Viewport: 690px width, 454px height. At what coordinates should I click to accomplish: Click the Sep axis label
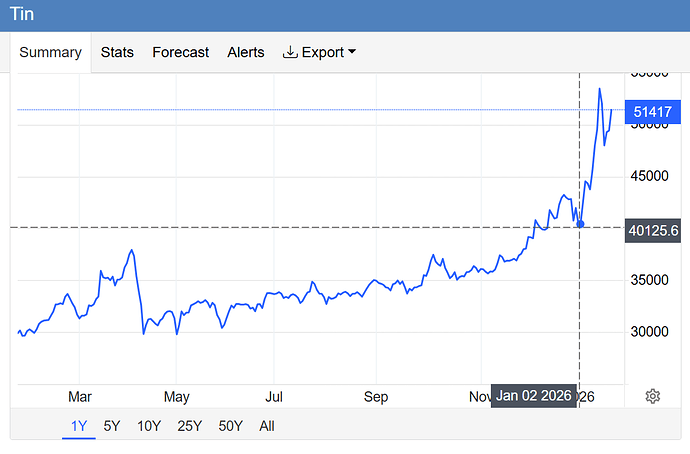(376, 397)
